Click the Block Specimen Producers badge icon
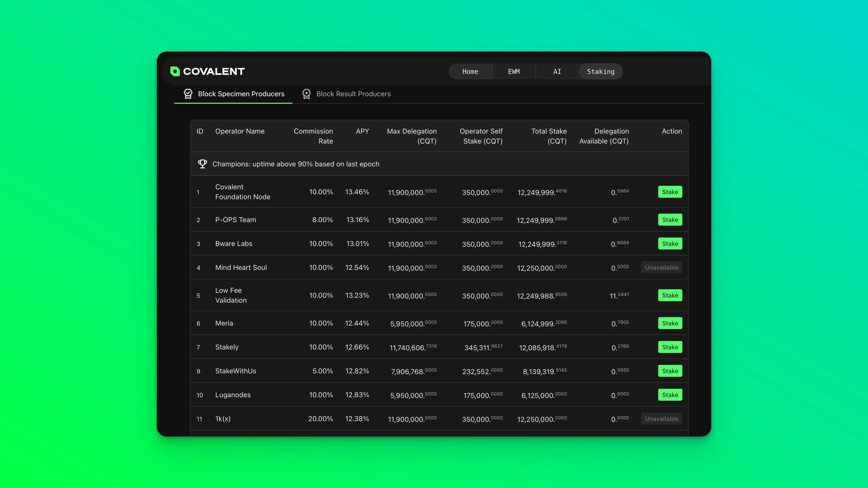 click(188, 94)
